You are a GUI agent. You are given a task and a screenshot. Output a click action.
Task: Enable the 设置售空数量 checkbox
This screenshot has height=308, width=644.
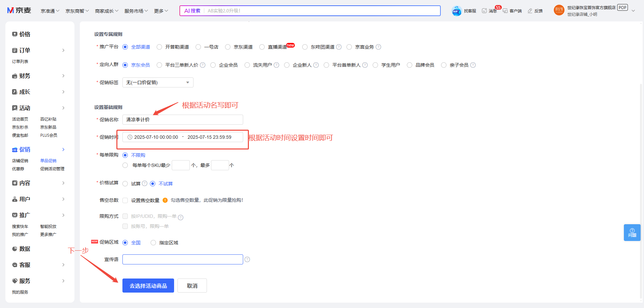(x=125, y=200)
